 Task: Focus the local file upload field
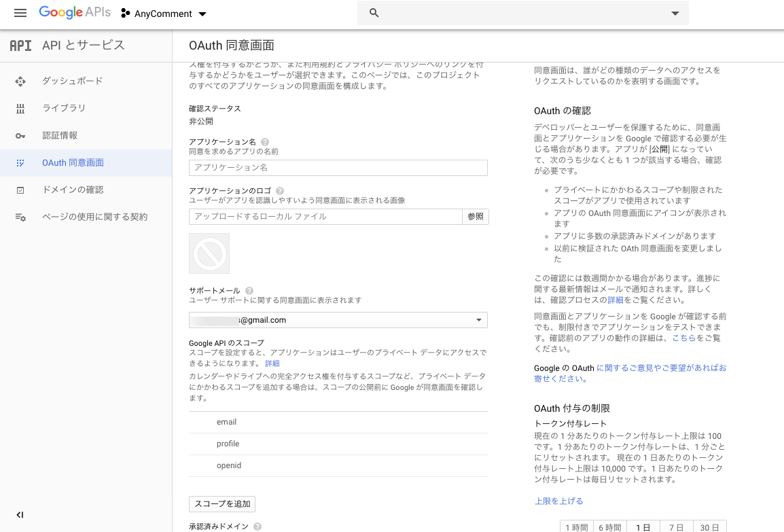pos(325,217)
